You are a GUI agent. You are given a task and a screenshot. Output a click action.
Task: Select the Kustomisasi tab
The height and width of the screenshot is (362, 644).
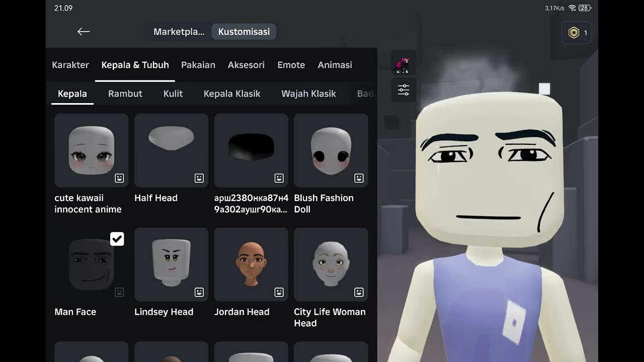pyautogui.click(x=244, y=32)
